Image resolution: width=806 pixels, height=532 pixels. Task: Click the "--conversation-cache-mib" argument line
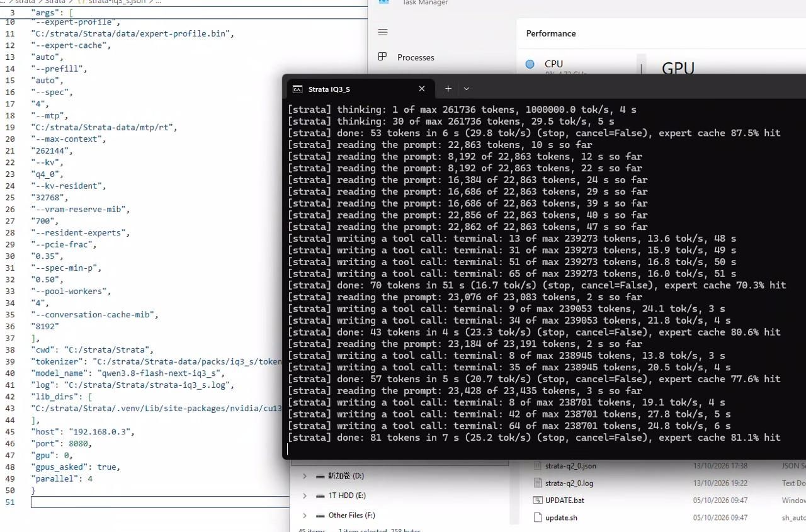click(94, 315)
